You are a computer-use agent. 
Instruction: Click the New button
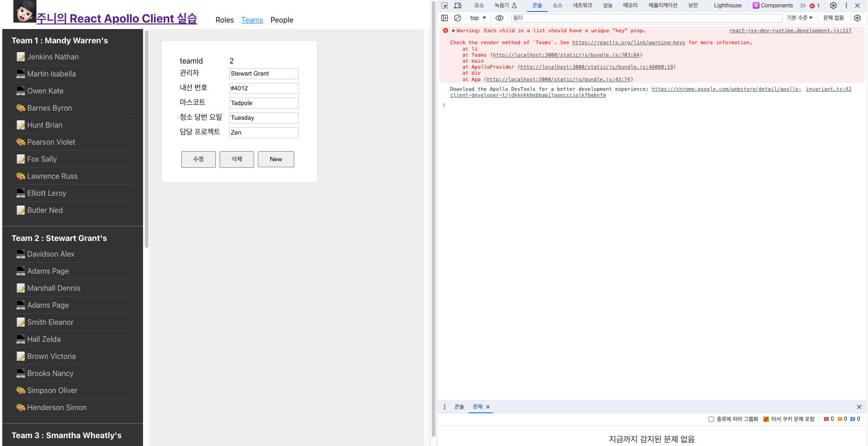[276, 159]
